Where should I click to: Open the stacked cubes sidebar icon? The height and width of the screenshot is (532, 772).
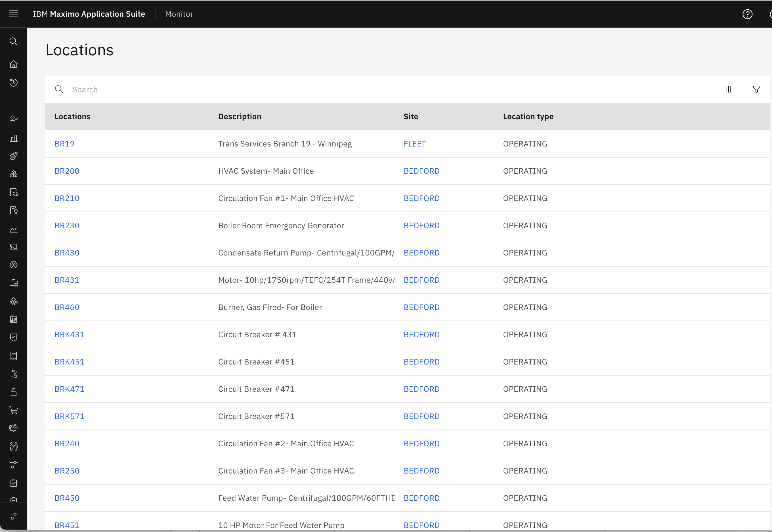14,174
